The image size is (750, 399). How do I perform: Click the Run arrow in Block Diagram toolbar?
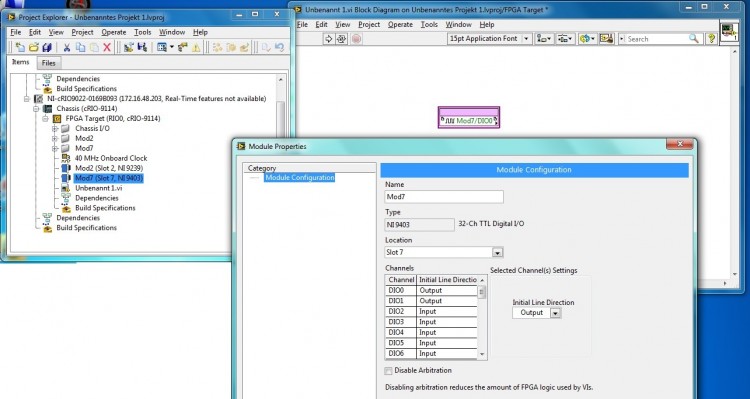point(328,39)
